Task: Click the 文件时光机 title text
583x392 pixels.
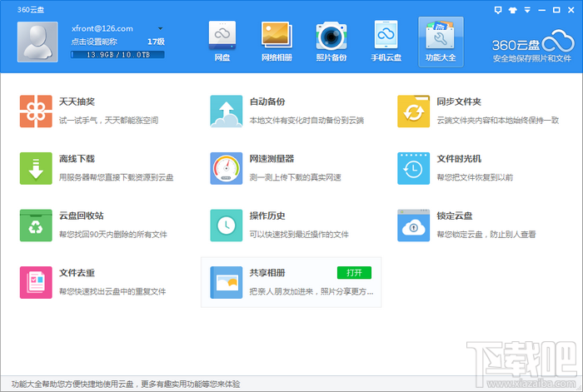Action: [459, 159]
